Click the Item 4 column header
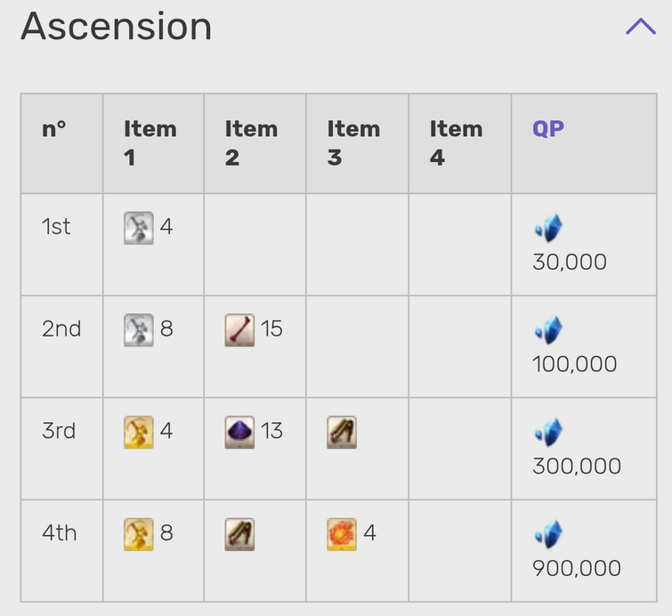The image size is (672, 616). (x=456, y=143)
